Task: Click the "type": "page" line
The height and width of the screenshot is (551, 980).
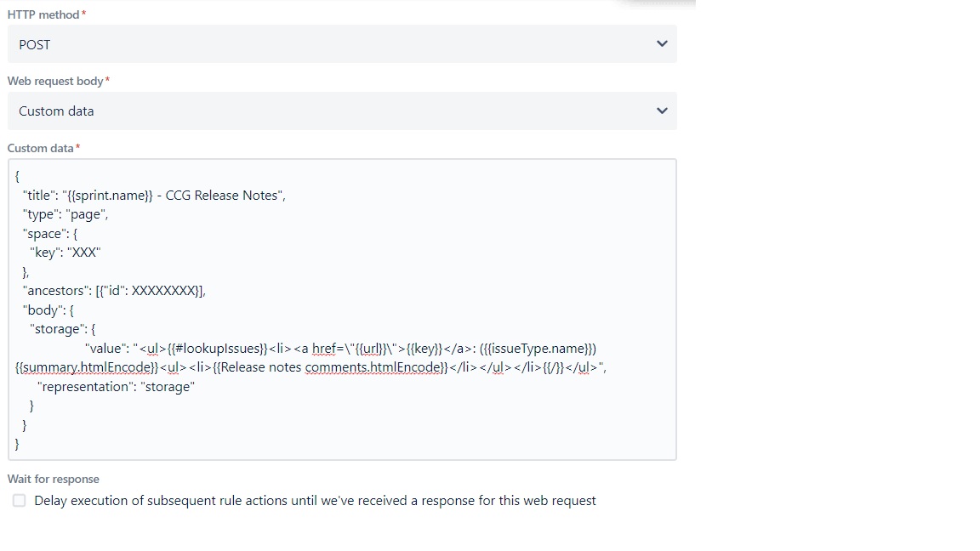Action: point(66,214)
